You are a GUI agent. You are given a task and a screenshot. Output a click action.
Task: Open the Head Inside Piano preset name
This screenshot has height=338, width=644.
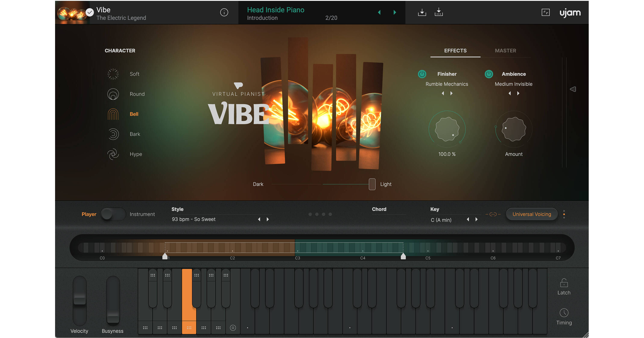point(276,10)
